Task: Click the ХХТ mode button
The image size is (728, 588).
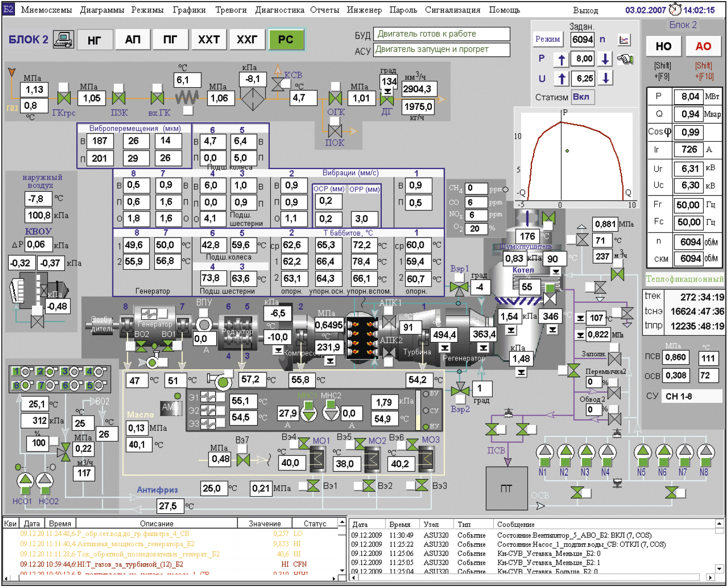Action: [x=209, y=40]
